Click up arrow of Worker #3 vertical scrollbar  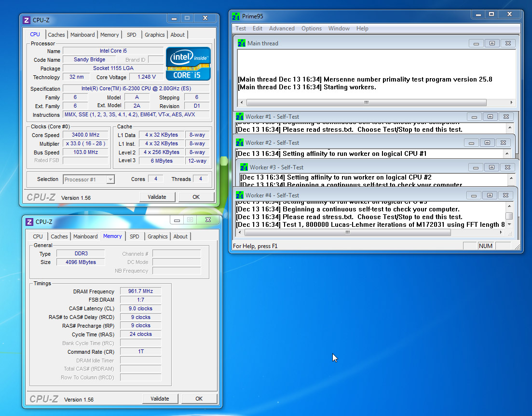tap(511, 178)
